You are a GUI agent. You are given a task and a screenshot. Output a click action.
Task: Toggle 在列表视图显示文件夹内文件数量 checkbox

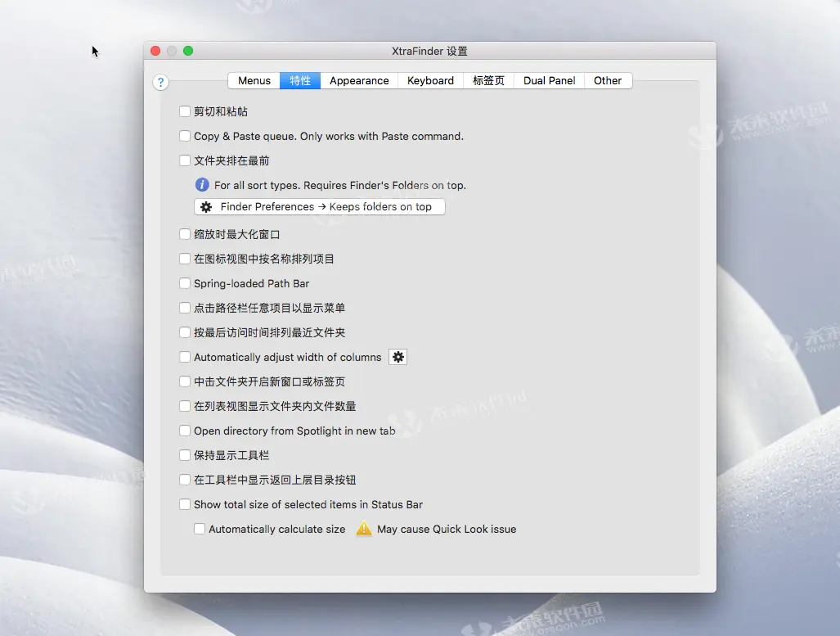coord(185,406)
